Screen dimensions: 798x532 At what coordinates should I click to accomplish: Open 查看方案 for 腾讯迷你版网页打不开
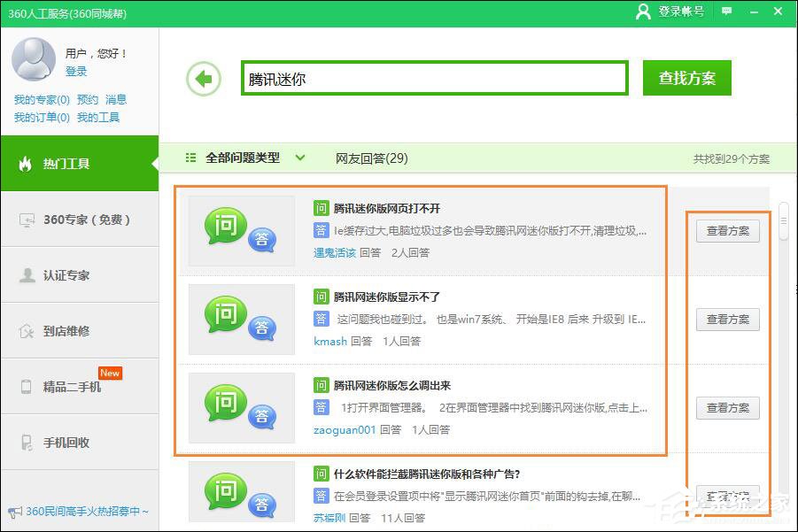[x=726, y=231]
